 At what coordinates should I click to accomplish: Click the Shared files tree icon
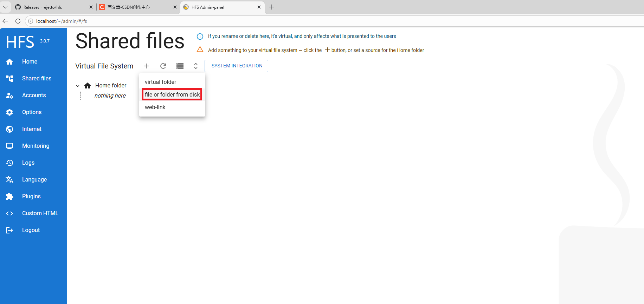point(9,79)
